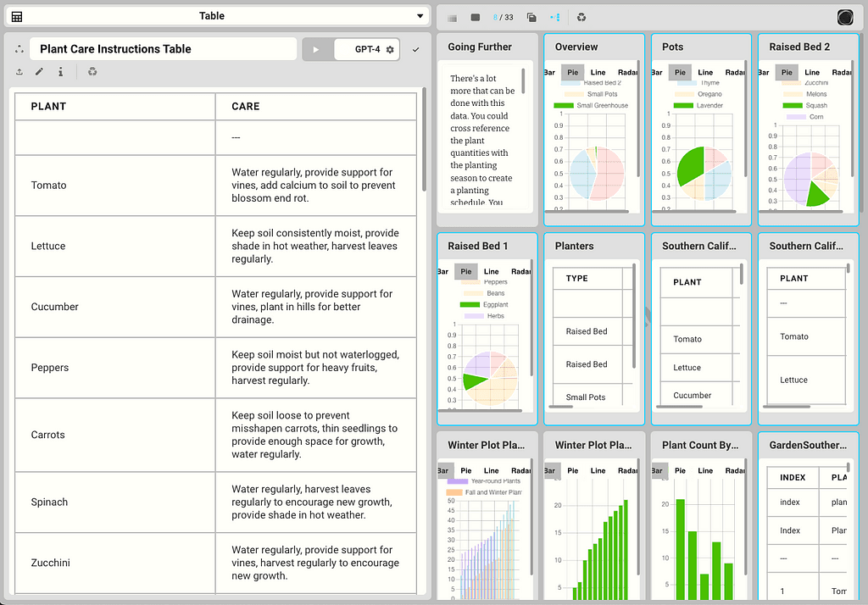Select Pie tab in Plant Count By card
The width and height of the screenshot is (868, 605).
(680, 471)
